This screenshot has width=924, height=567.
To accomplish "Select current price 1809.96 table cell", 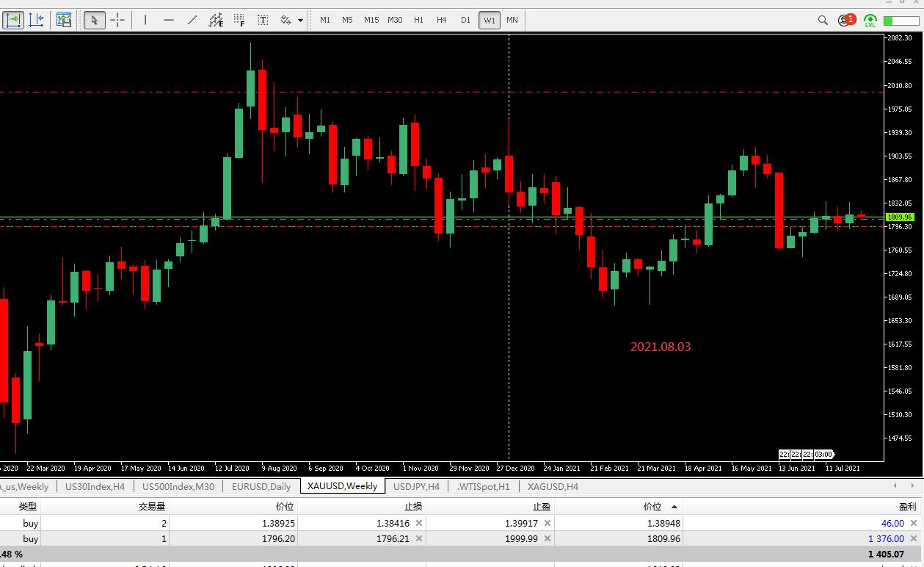I will 619,538.
